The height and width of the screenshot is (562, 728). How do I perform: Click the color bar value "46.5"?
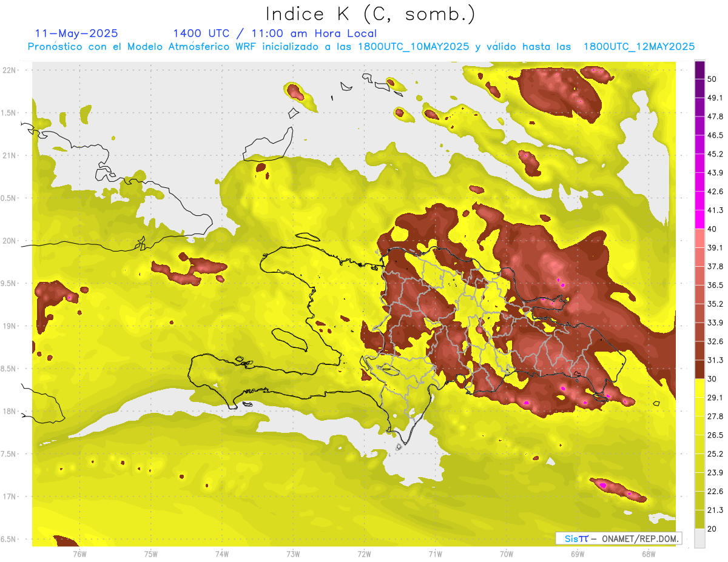pyautogui.click(x=715, y=135)
